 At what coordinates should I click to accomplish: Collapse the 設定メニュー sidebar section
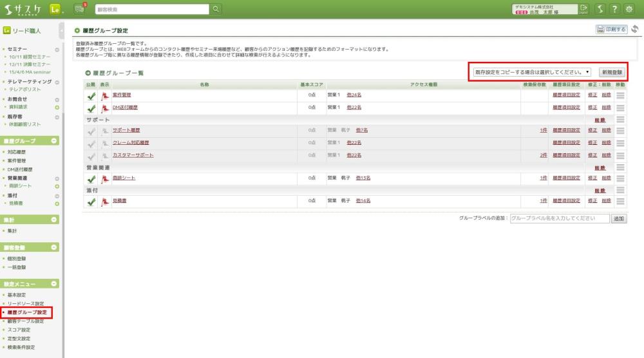[54, 283]
